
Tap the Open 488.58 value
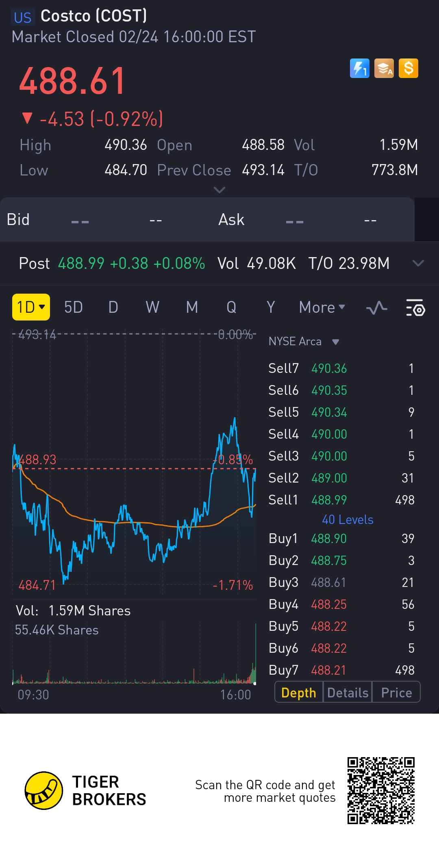(x=263, y=145)
